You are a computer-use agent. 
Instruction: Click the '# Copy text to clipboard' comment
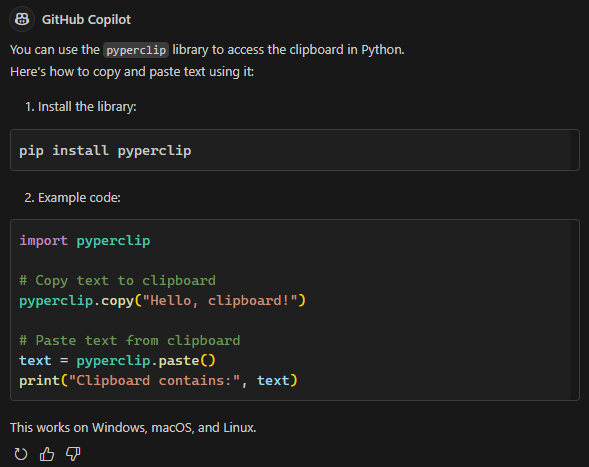coord(118,281)
